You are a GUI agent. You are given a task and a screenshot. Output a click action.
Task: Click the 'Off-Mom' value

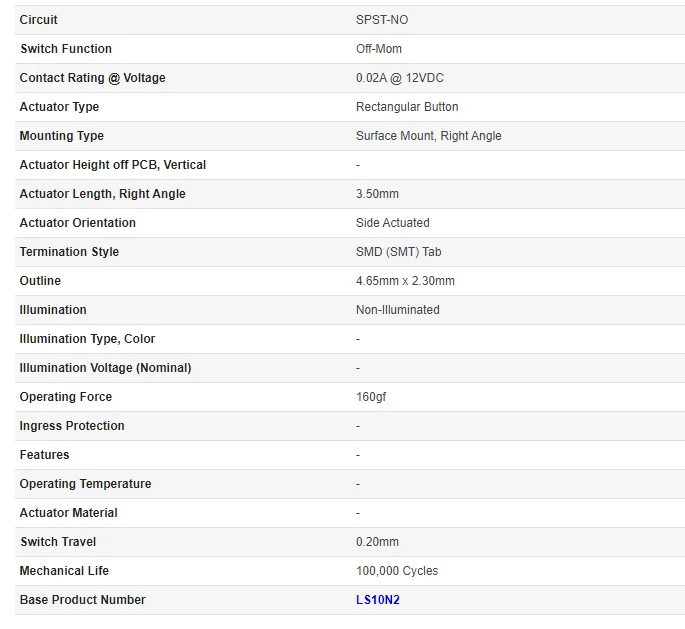(x=379, y=48)
